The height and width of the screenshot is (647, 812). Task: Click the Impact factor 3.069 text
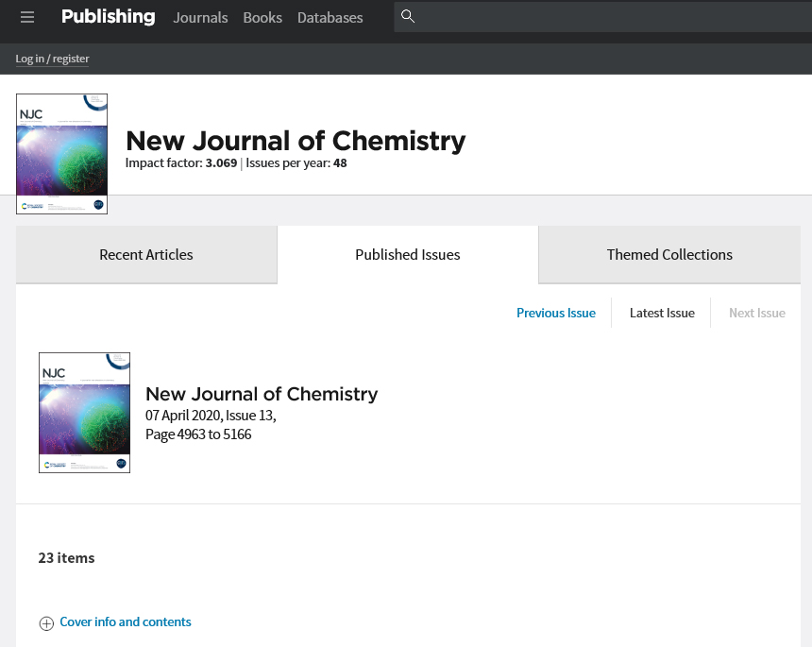pos(181,163)
